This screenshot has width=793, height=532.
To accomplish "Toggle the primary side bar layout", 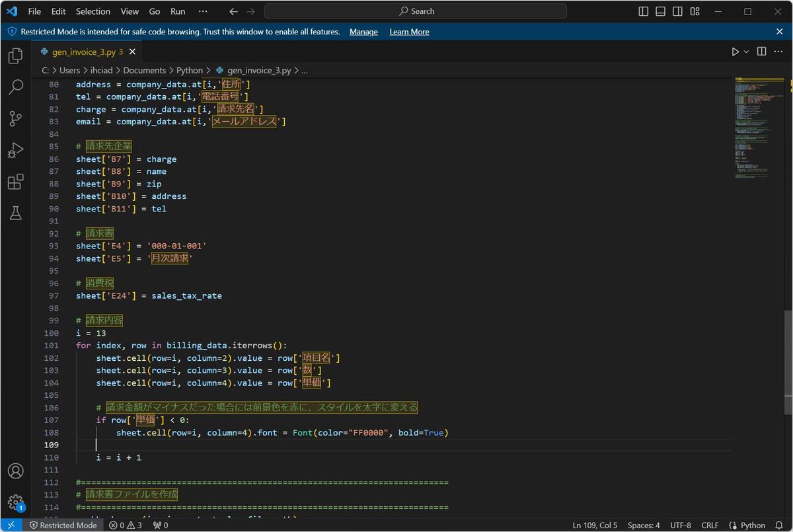I will click(x=644, y=11).
